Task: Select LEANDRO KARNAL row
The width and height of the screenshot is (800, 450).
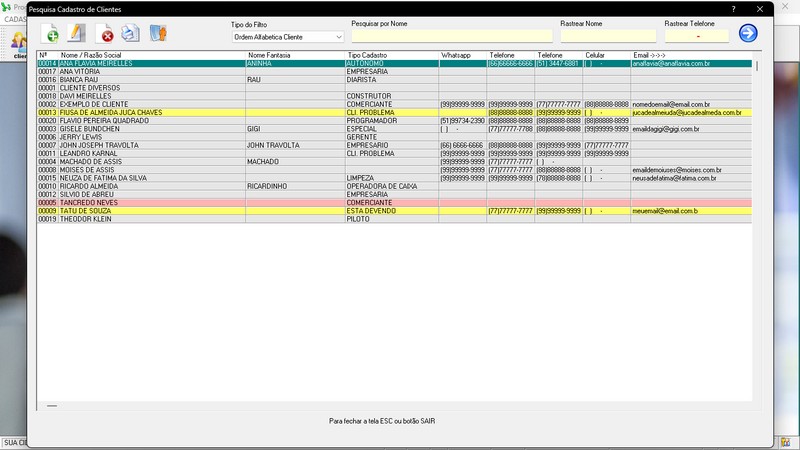Action: tap(394, 154)
